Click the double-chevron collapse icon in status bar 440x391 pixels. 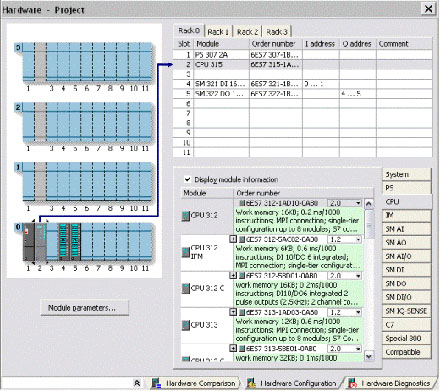[137, 383]
